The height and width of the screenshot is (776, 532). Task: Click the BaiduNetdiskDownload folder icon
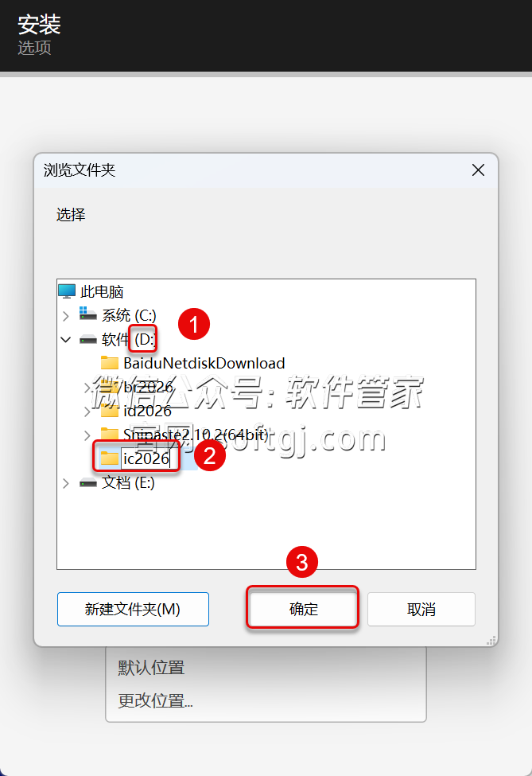[x=109, y=363]
